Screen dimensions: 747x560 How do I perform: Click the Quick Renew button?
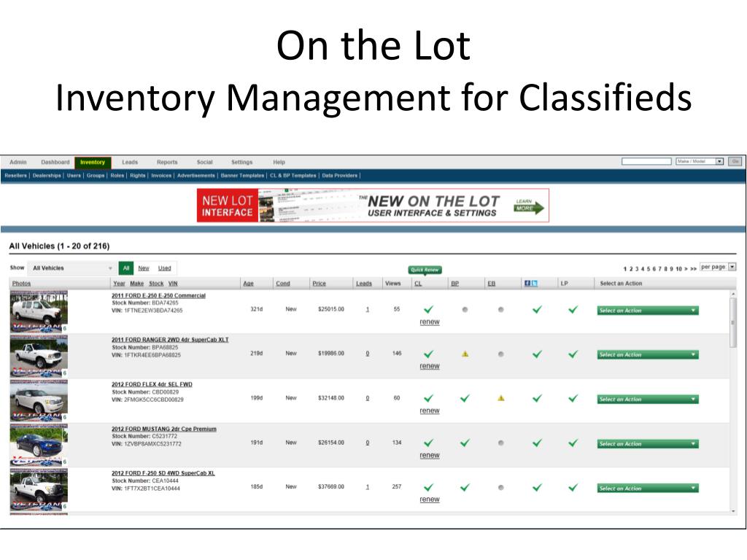[425, 270]
